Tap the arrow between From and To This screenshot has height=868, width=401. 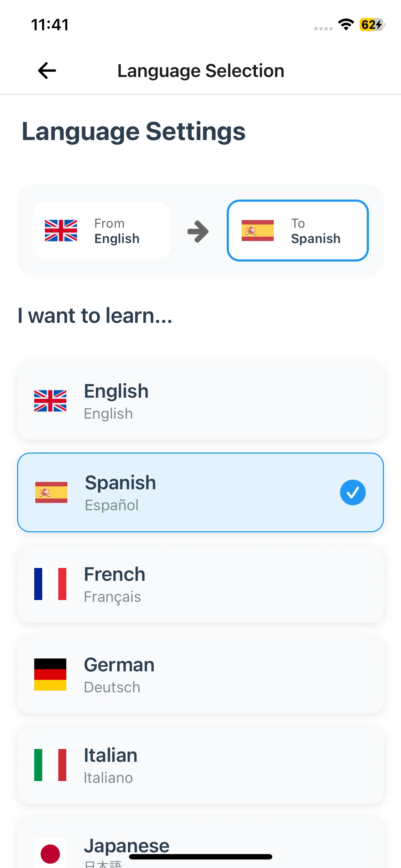click(198, 231)
